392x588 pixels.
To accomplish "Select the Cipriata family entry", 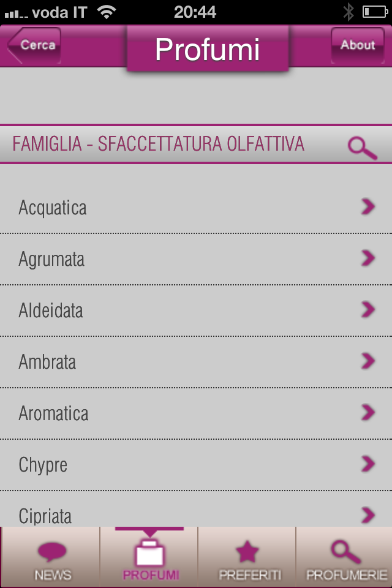I will click(45, 516).
